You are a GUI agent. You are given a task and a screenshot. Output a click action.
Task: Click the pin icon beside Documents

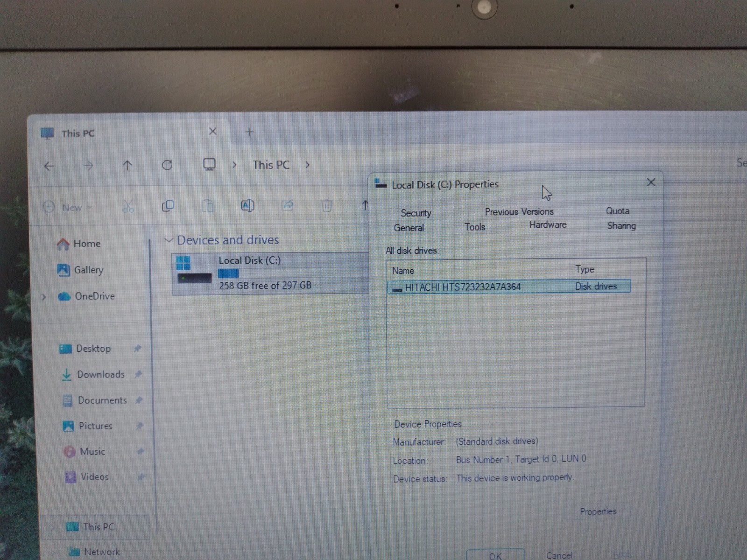139,400
